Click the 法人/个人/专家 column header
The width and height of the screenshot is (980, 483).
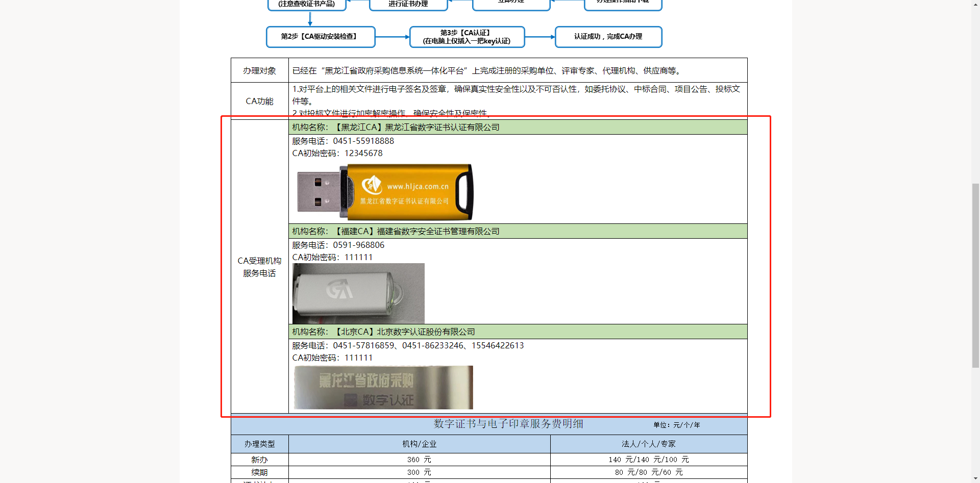(649, 444)
